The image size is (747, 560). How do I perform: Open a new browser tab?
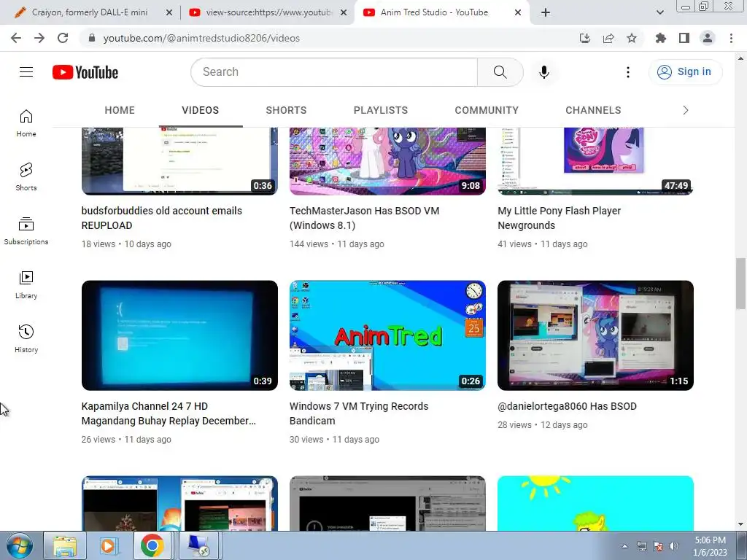tap(546, 12)
